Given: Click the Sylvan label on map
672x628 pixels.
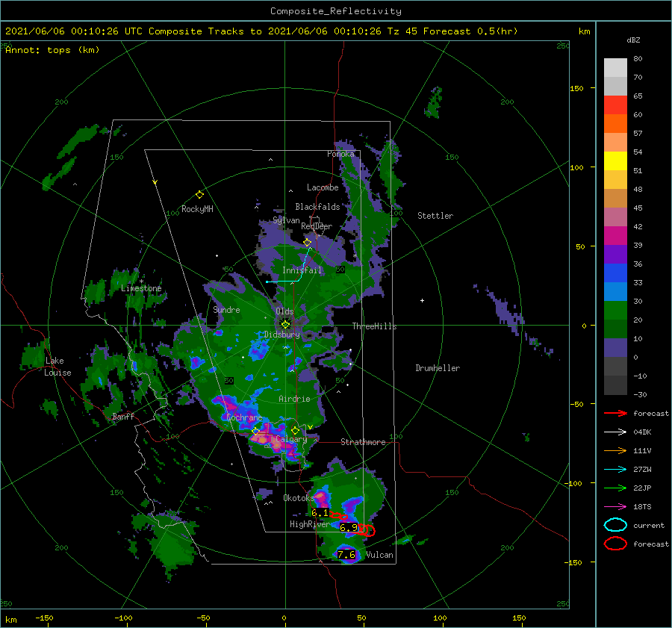Looking at the screenshot, I should point(286,220).
